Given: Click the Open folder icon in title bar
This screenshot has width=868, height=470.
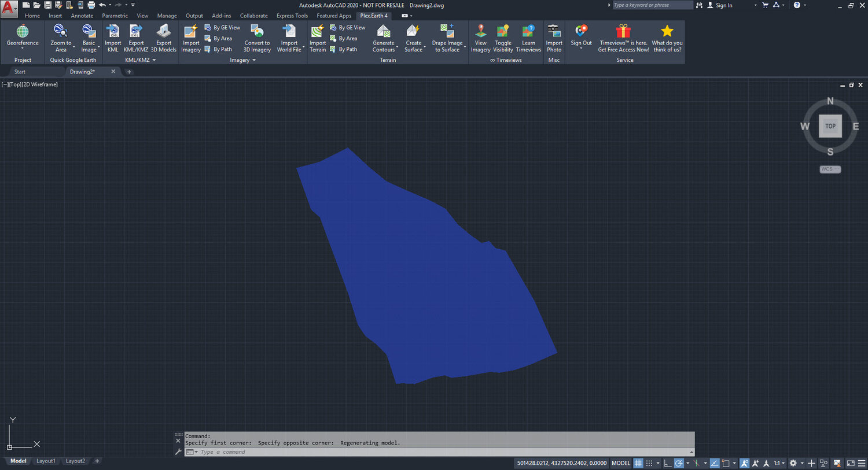Looking at the screenshot, I should pos(37,5).
